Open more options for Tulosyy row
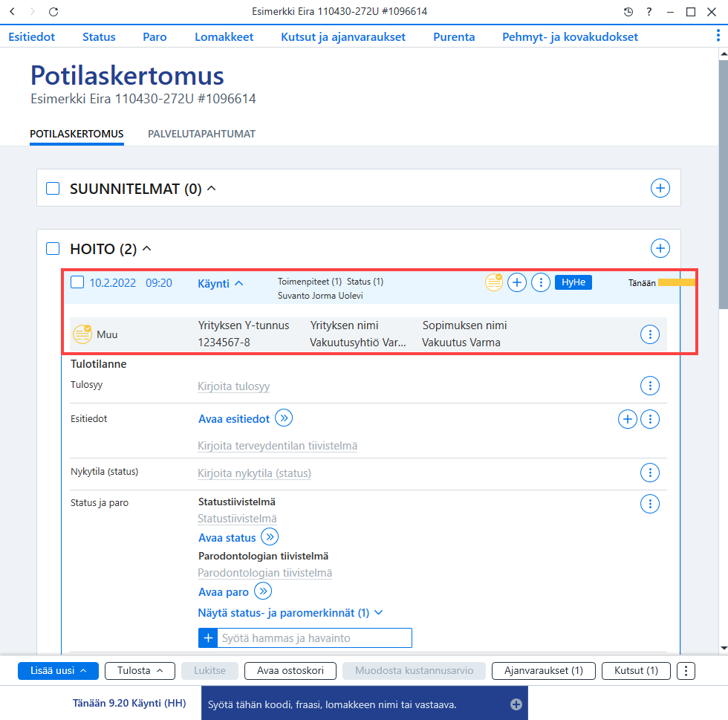This screenshot has height=720, width=728. [x=649, y=386]
